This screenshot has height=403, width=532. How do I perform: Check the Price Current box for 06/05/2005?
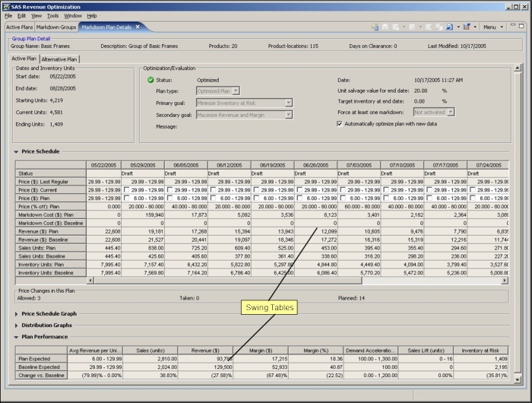[170, 190]
